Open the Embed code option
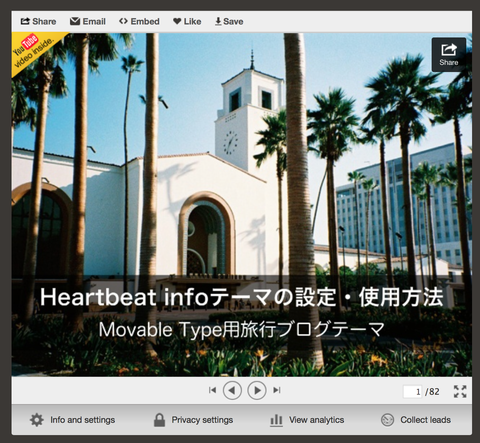Screen dimensions: 480x443 pos(139,21)
